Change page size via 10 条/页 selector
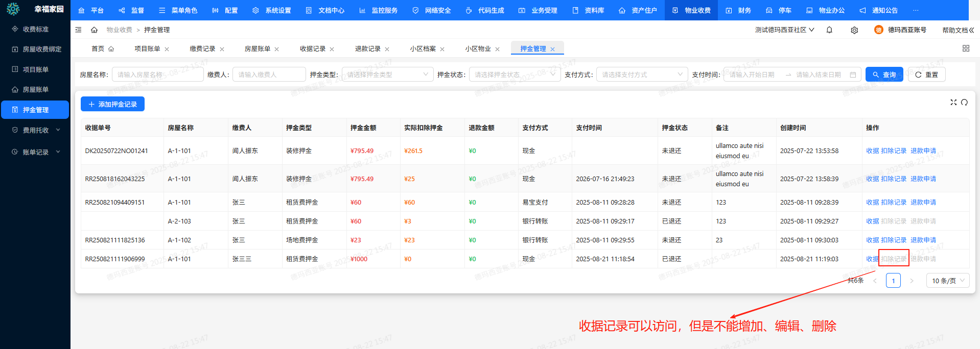Screen dimensions: 980x349 pos(947,281)
